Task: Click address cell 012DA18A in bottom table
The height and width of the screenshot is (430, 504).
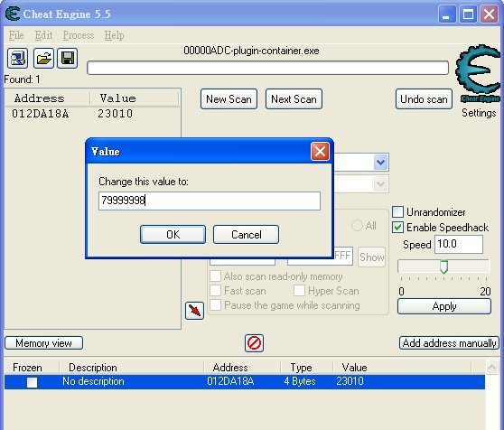Action: (230, 381)
